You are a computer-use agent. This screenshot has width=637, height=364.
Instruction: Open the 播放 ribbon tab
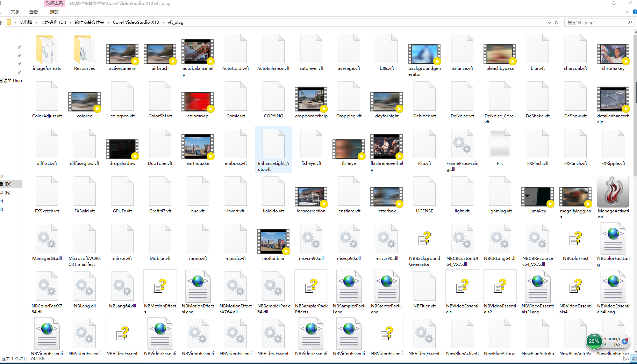click(x=54, y=12)
